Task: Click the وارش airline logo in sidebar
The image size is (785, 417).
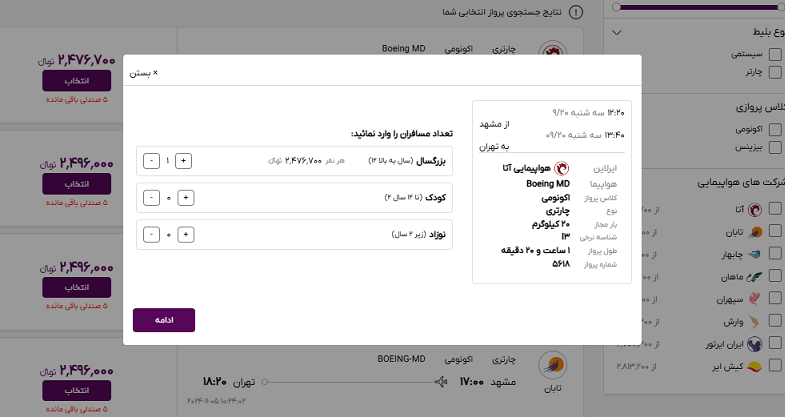Action: click(754, 321)
